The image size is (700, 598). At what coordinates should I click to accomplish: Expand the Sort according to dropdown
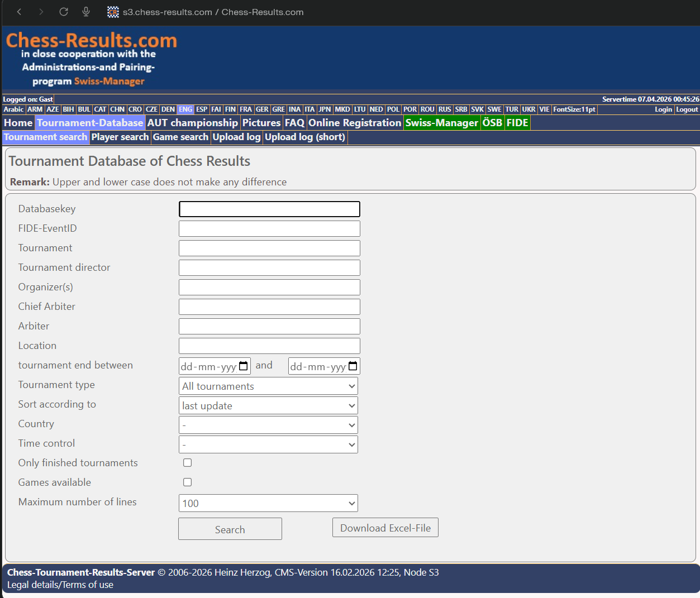(x=268, y=405)
